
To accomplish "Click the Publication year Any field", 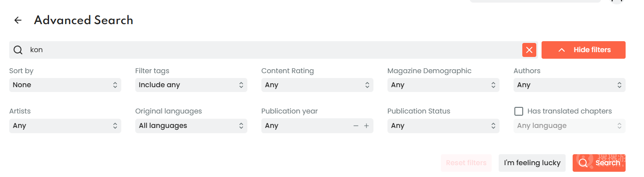I will tap(306, 126).
